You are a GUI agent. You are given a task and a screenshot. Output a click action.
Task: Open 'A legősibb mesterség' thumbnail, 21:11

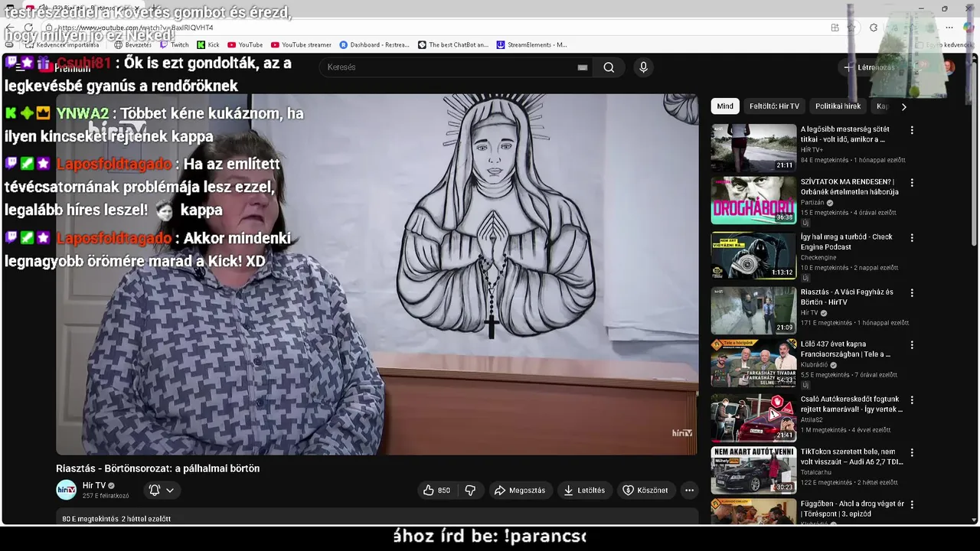tap(753, 147)
